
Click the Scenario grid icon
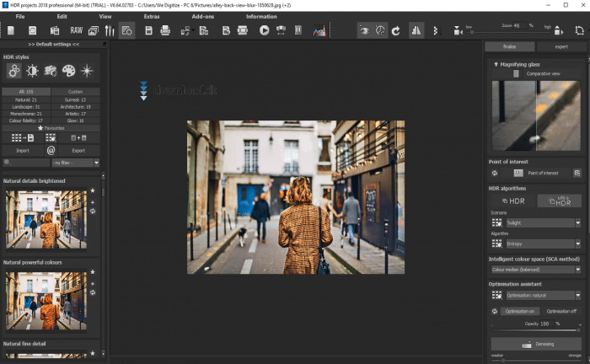[496, 223]
